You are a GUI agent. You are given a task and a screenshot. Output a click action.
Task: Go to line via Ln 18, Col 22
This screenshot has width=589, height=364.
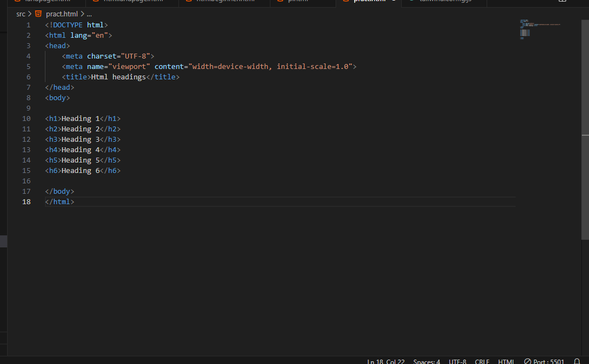coord(386,361)
